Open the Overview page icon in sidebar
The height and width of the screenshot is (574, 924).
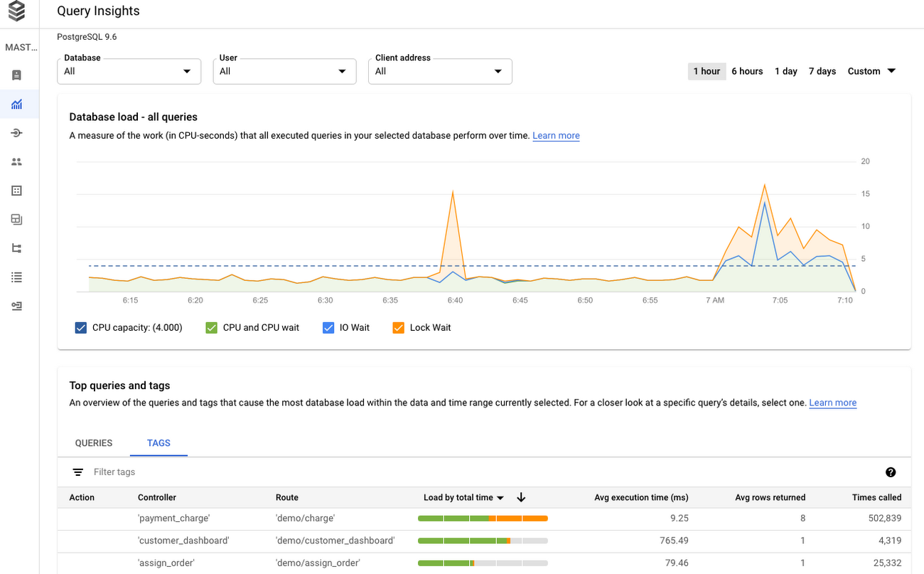click(17, 75)
